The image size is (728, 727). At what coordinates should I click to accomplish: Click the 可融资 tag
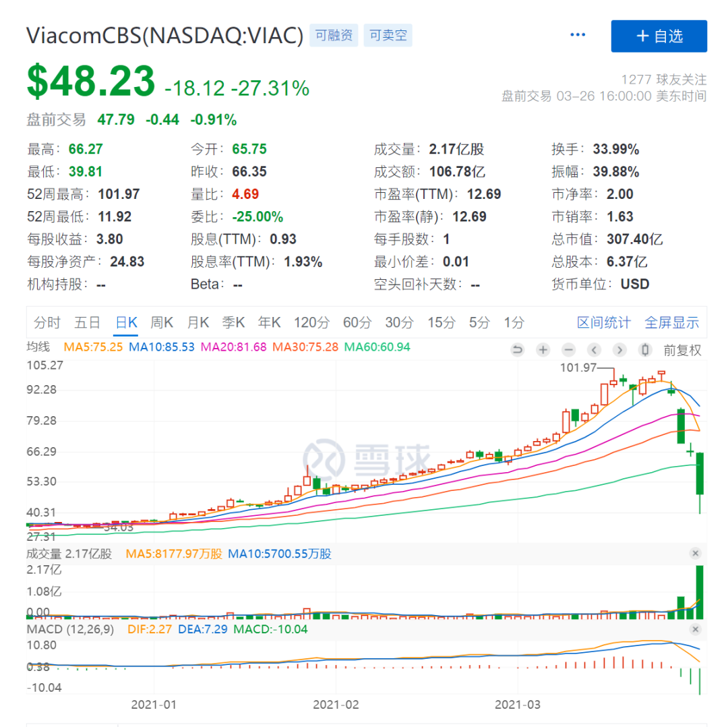coord(334,35)
